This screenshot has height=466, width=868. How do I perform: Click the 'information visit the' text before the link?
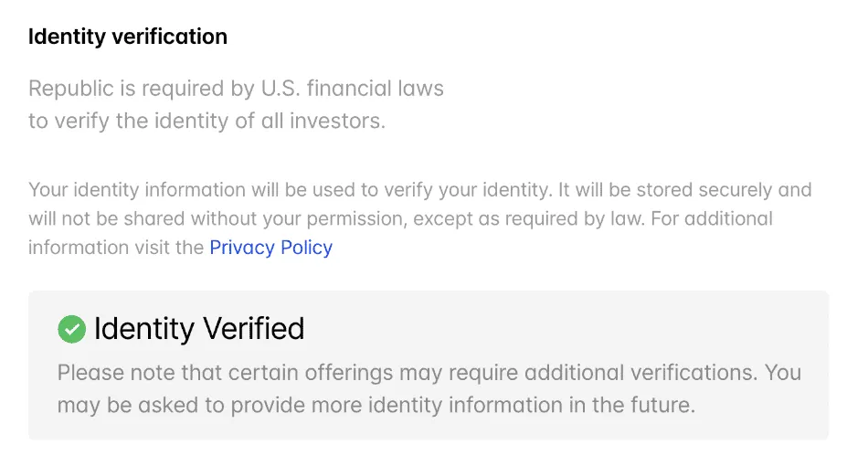tap(116, 248)
